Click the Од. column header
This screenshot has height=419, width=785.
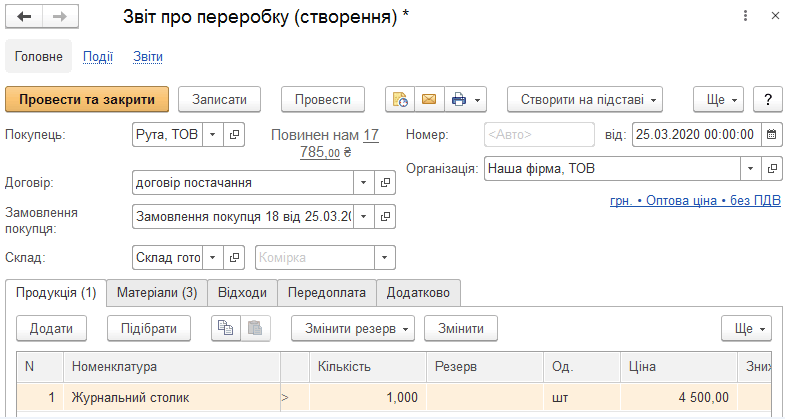[582, 367]
